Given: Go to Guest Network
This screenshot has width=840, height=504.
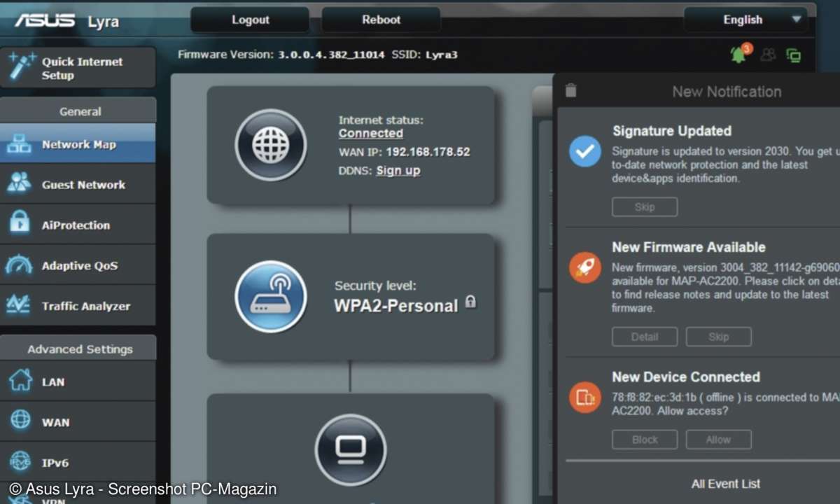Looking at the screenshot, I should (78, 185).
